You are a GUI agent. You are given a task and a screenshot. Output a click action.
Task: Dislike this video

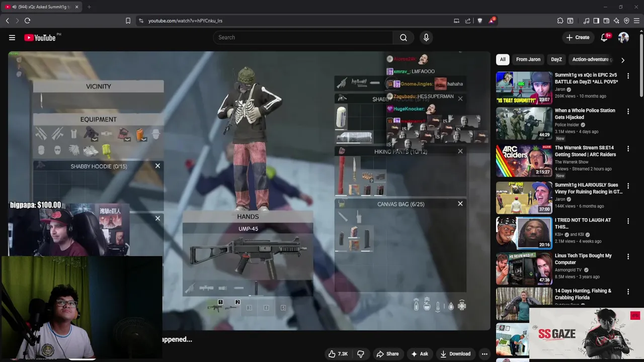tap(361, 354)
